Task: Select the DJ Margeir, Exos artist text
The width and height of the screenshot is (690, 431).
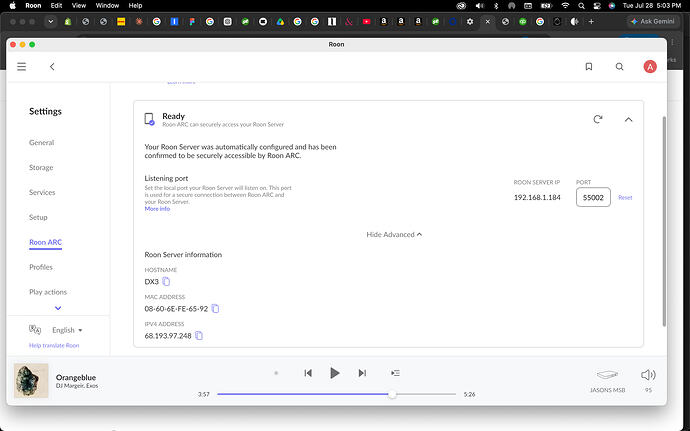Action: coord(77,386)
